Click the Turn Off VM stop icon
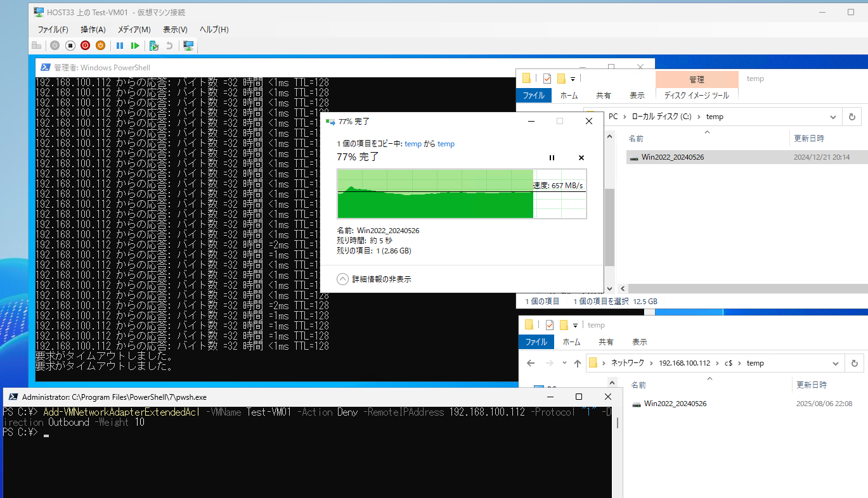The width and height of the screenshot is (868, 498). click(70, 46)
